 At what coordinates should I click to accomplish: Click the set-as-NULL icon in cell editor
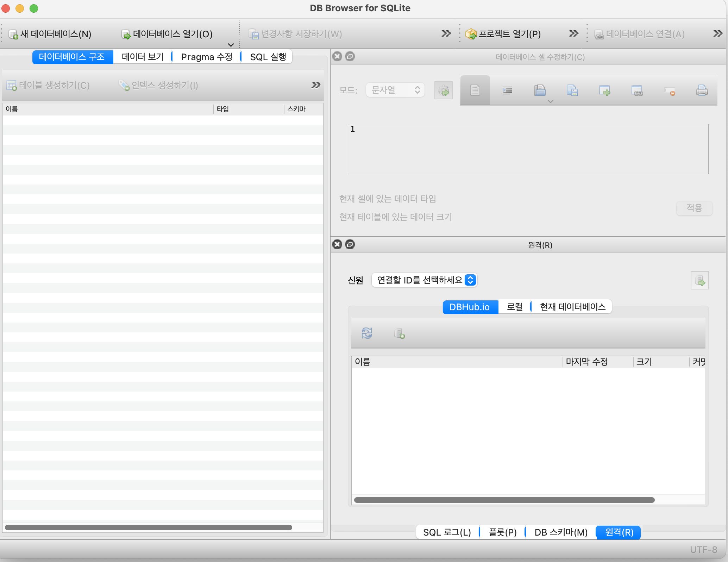tap(669, 91)
